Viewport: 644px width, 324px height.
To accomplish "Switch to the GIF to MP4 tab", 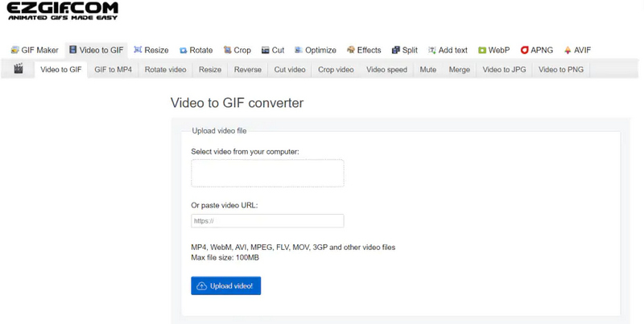I will [113, 70].
